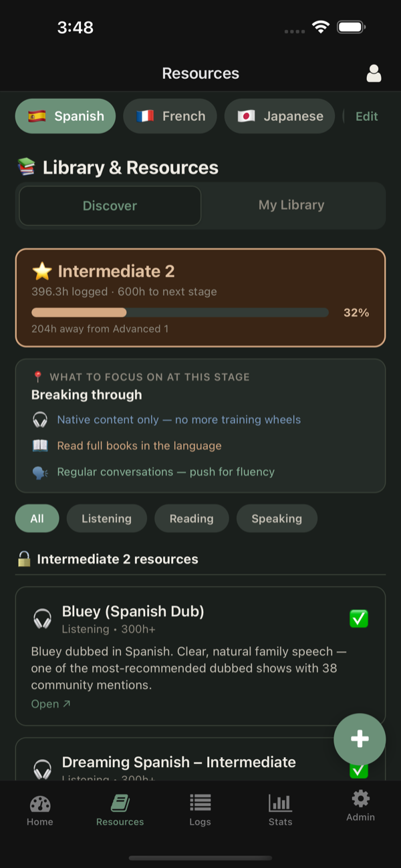Tap the floating plus add button
Viewport: 401px width, 868px height.
click(360, 738)
